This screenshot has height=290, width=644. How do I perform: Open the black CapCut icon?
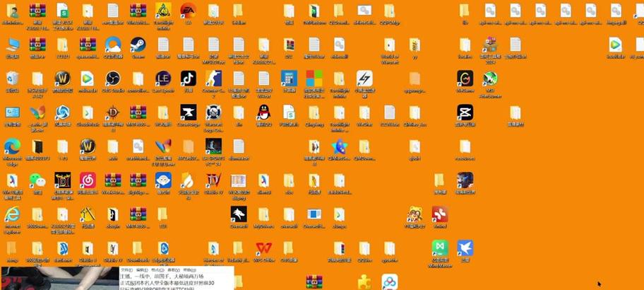click(x=465, y=112)
